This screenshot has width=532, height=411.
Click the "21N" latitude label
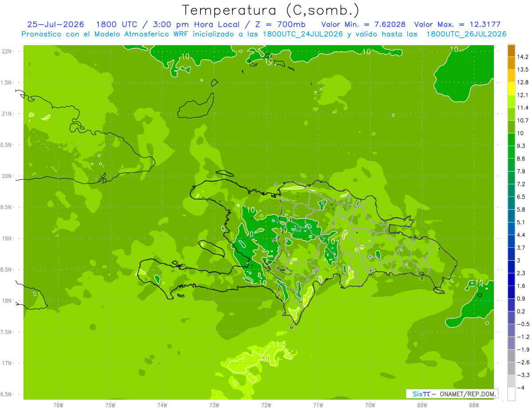click(x=7, y=114)
